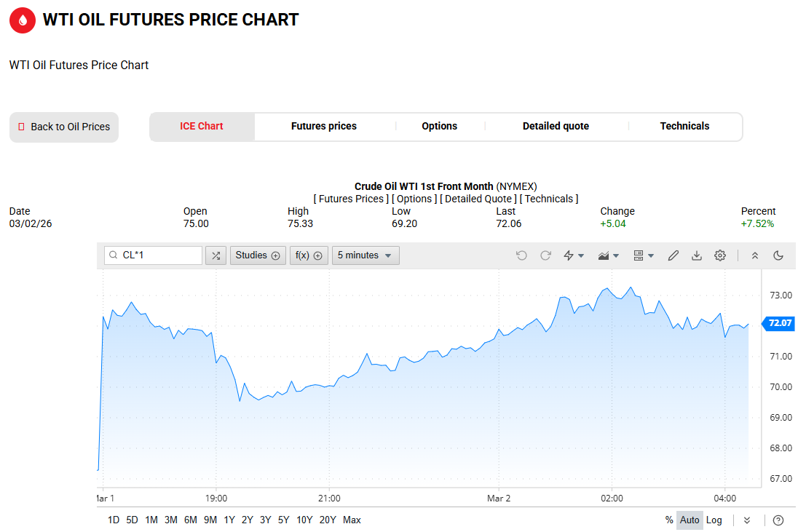
Task: Click the Back to Oil Prices button
Action: (x=64, y=127)
